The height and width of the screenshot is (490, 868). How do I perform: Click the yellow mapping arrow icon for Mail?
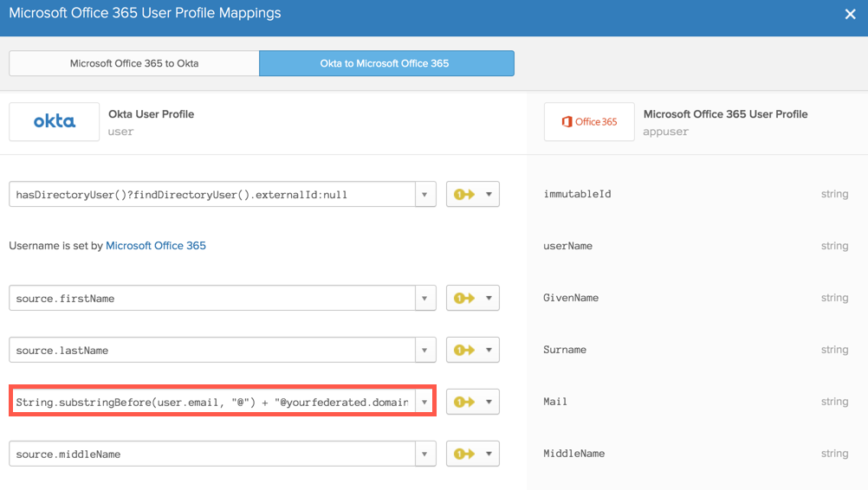[465, 403]
